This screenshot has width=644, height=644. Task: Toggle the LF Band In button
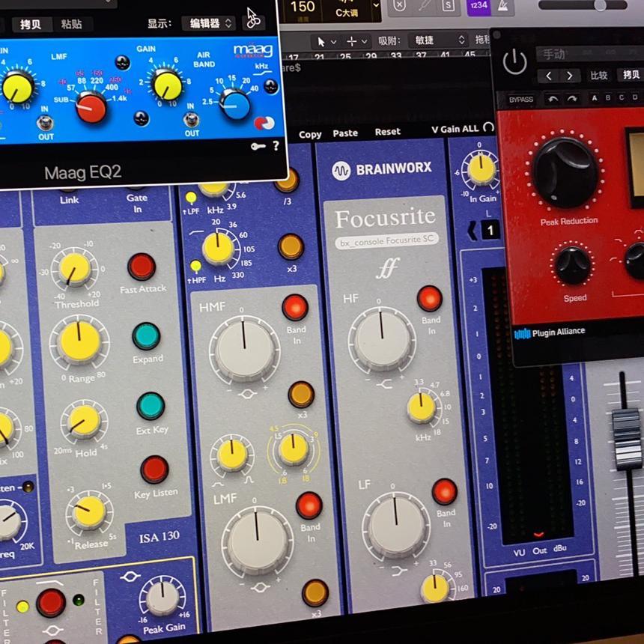(x=444, y=491)
